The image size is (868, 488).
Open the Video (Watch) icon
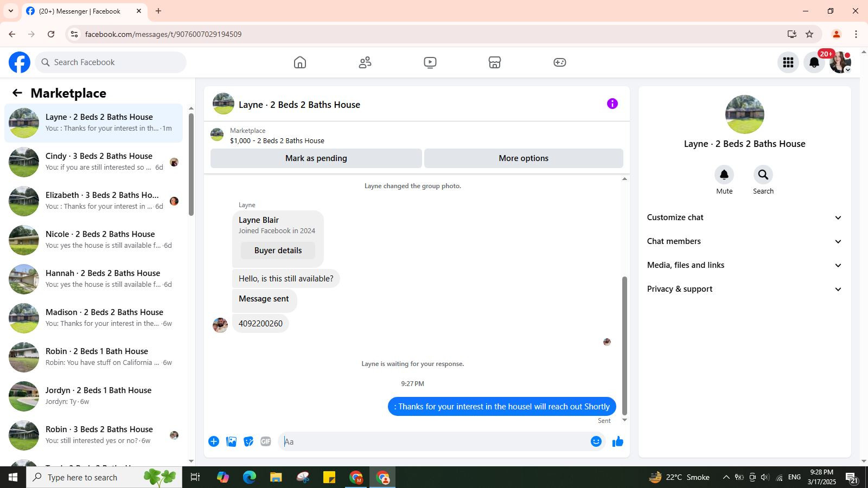430,62
